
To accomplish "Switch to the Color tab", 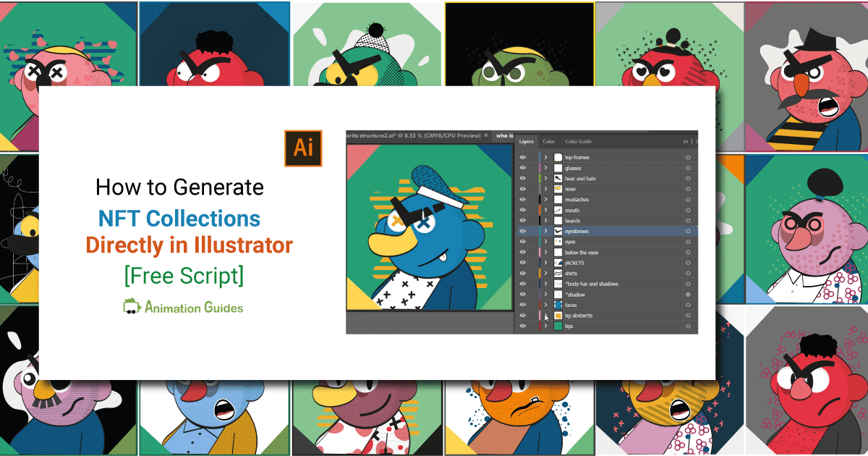I will 548,141.
